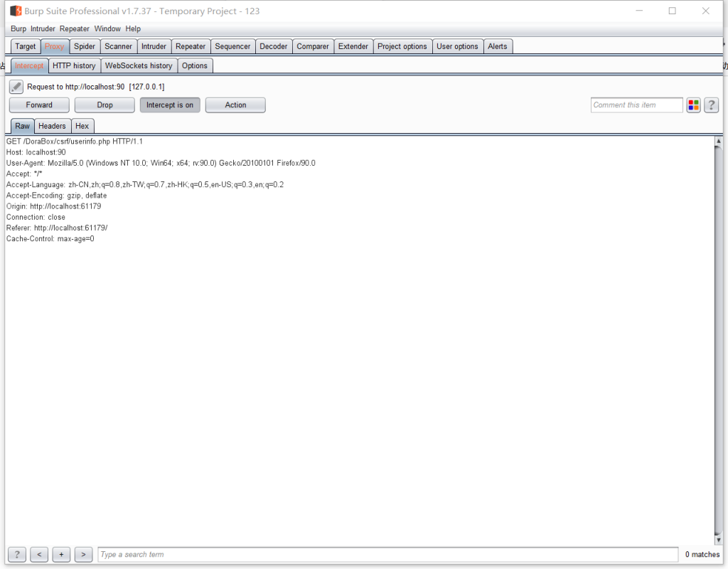The height and width of the screenshot is (569, 728).
Task: Minimize the Burp Suite window
Action: (x=639, y=11)
